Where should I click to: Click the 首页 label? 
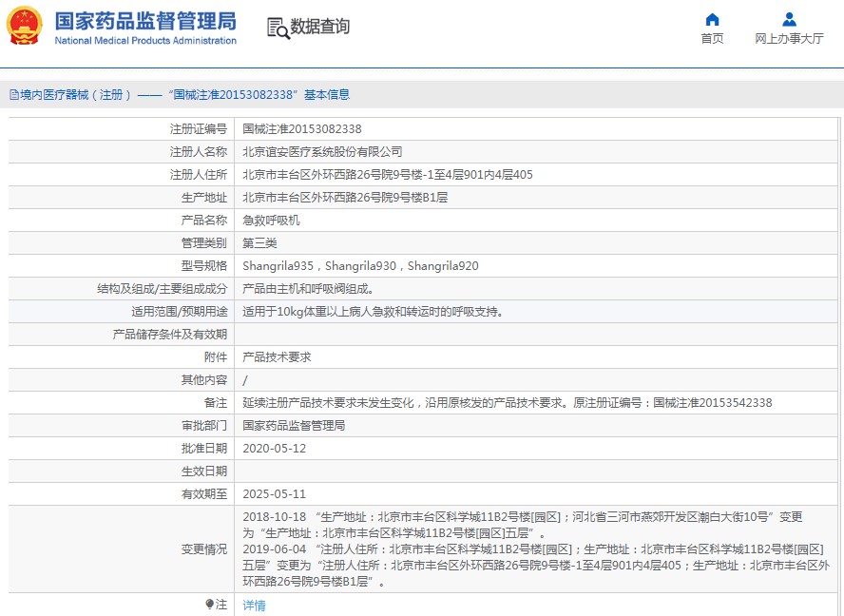[712, 39]
